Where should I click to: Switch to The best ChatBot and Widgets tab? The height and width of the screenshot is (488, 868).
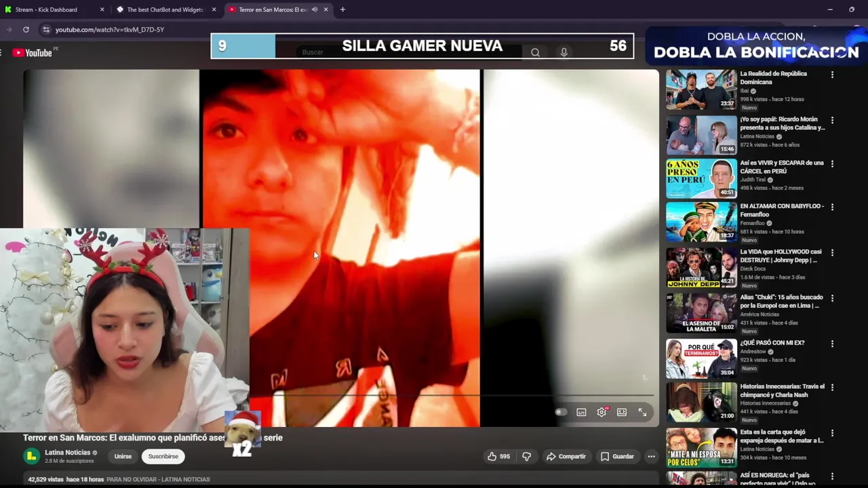tap(165, 9)
